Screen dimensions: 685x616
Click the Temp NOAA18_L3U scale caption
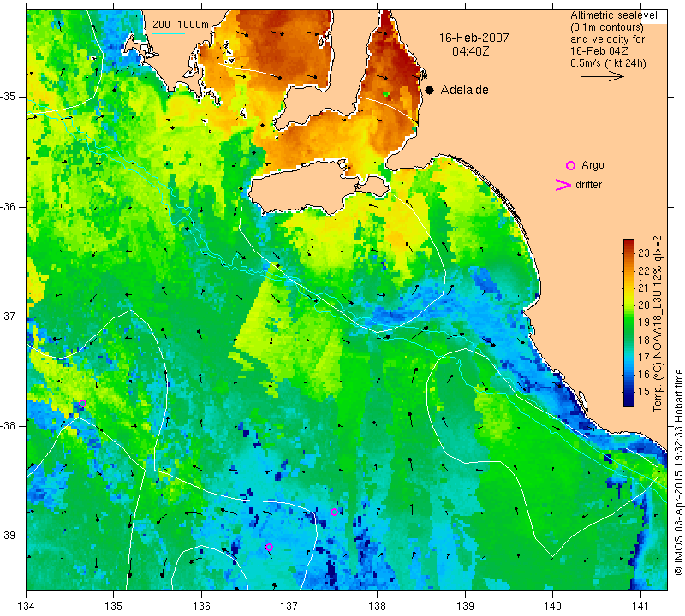point(658,323)
